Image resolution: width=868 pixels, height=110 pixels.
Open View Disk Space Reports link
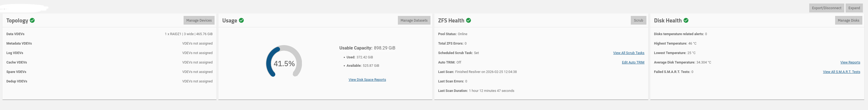point(367,80)
